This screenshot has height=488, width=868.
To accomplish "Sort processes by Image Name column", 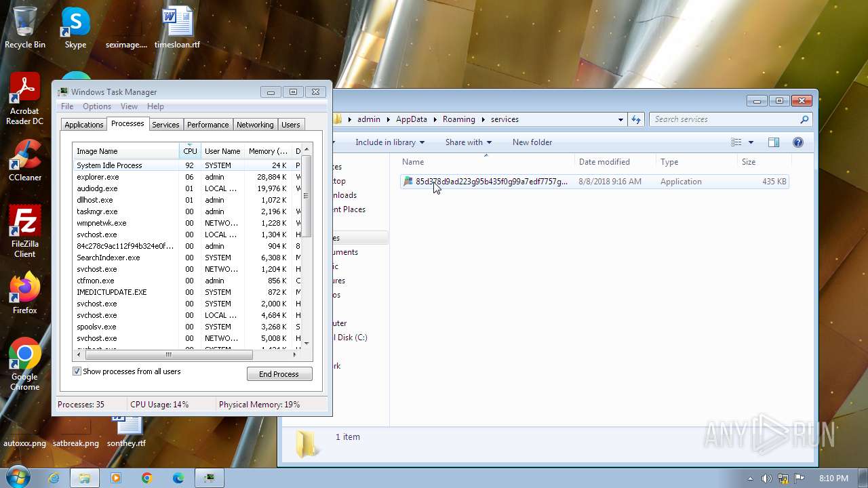I will tap(126, 151).
